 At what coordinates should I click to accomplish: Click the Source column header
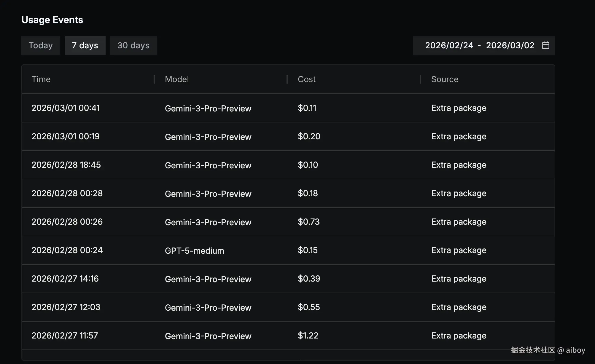tap(444, 79)
